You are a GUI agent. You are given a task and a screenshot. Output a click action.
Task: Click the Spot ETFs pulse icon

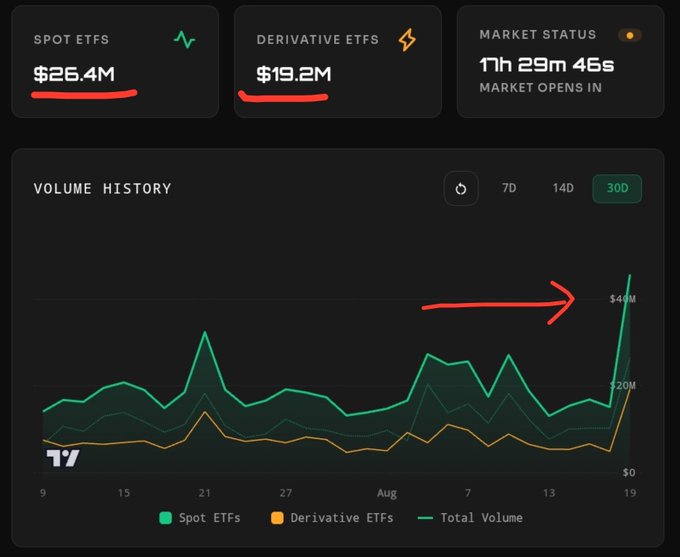[x=184, y=39]
